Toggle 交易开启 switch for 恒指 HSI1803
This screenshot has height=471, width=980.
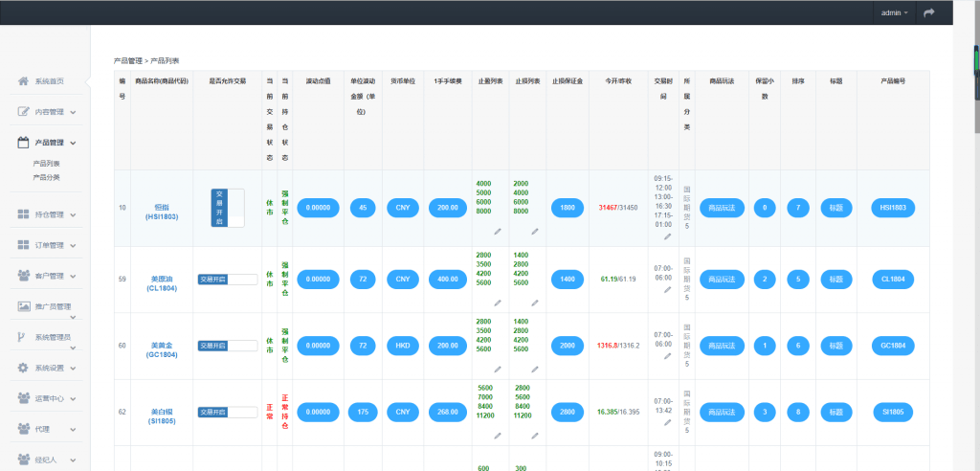pyautogui.click(x=228, y=208)
